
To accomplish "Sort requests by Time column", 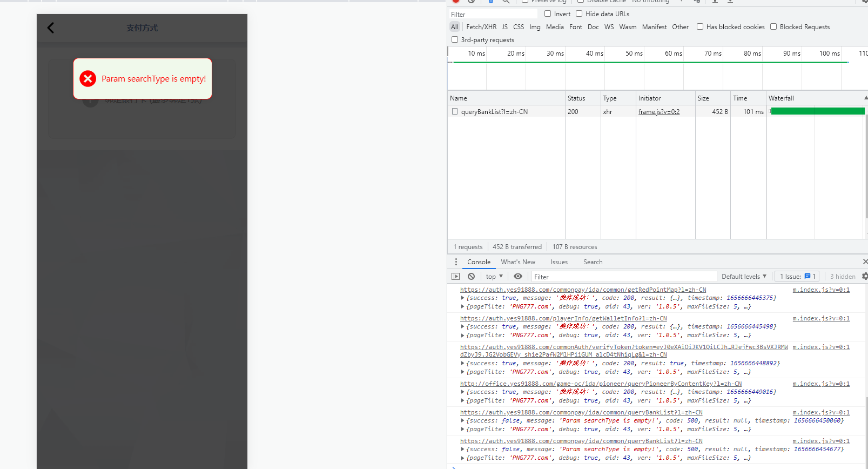I will [x=748, y=98].
